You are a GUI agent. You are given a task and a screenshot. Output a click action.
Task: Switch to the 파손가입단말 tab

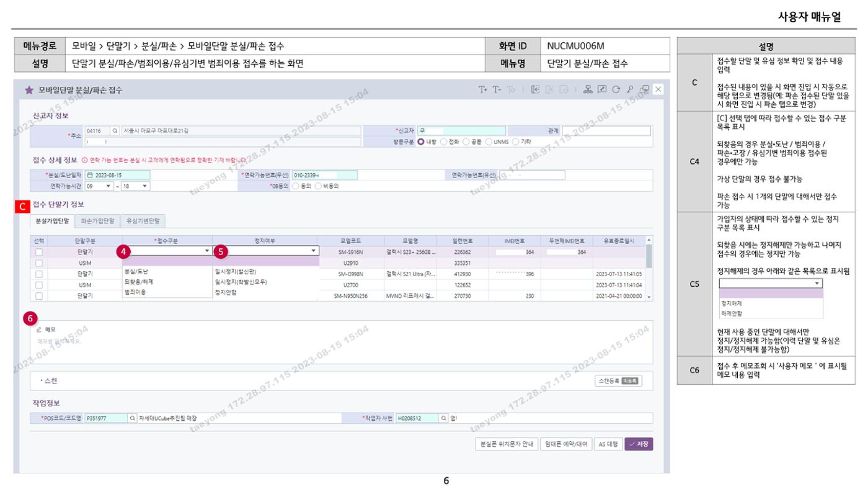pos(97,220)
